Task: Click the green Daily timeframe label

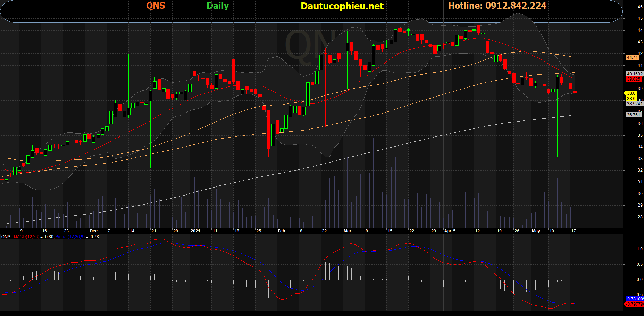Action: (x=218, y=6)
